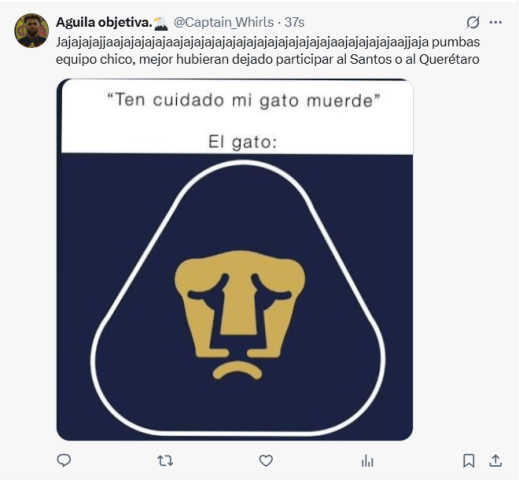
Task: Bookmark this tweet
Action: click(x=469, y=461)
